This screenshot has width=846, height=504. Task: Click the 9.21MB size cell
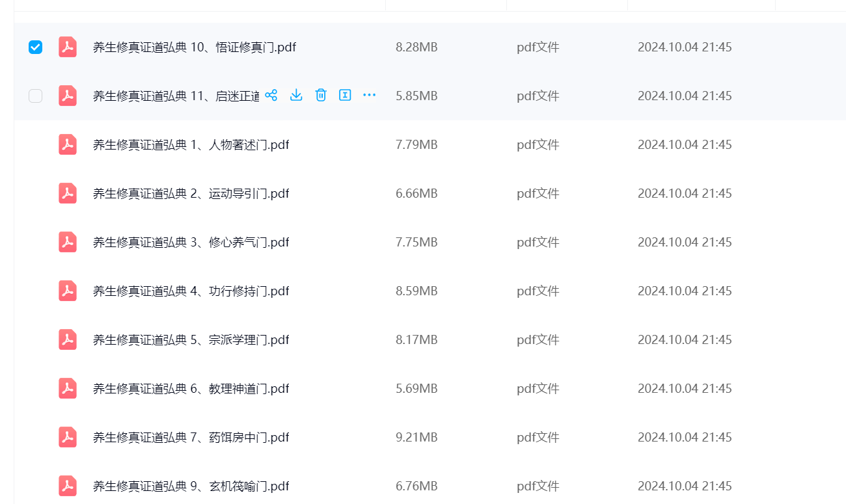416,437
